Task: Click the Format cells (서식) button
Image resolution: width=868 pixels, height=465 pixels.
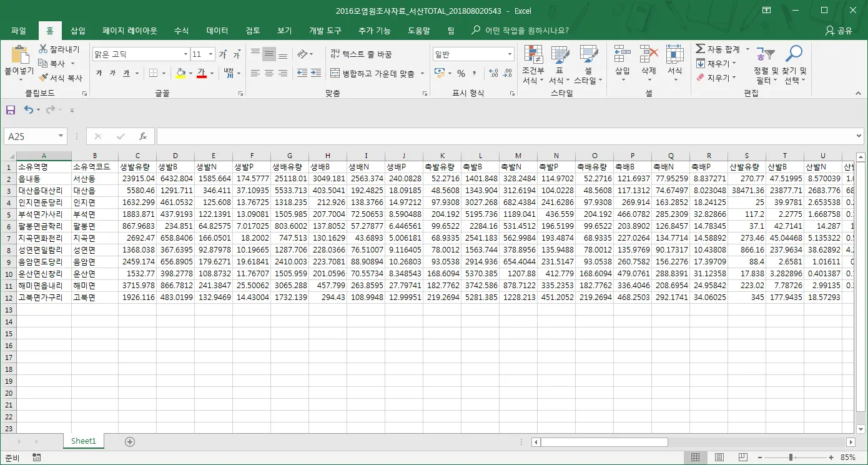Action: point(674,64)
